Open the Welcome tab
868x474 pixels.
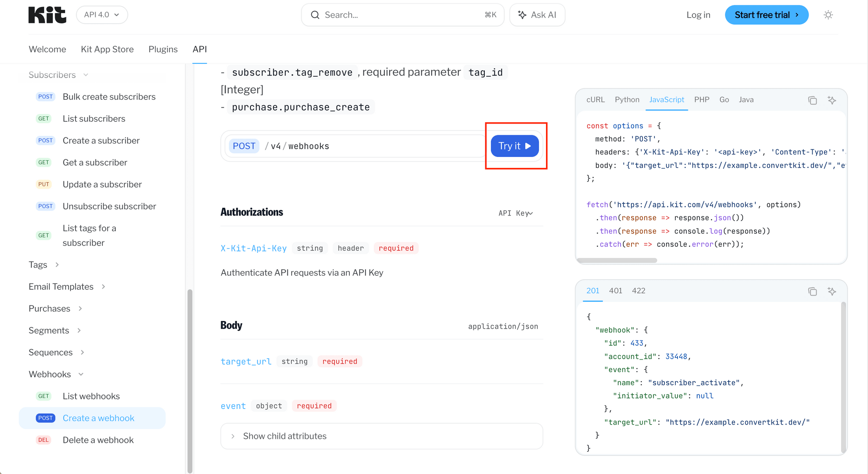[47, 49]
